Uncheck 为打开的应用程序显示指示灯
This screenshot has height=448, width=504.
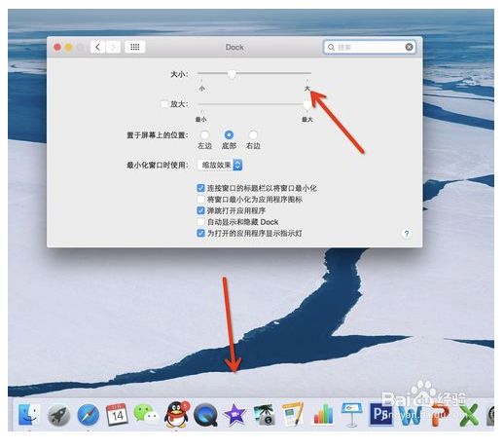coord(200,233)
